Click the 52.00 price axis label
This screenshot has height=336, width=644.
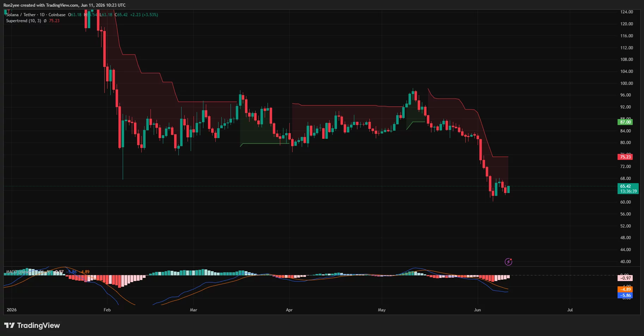pyautogui.click(x=626, y=226)
